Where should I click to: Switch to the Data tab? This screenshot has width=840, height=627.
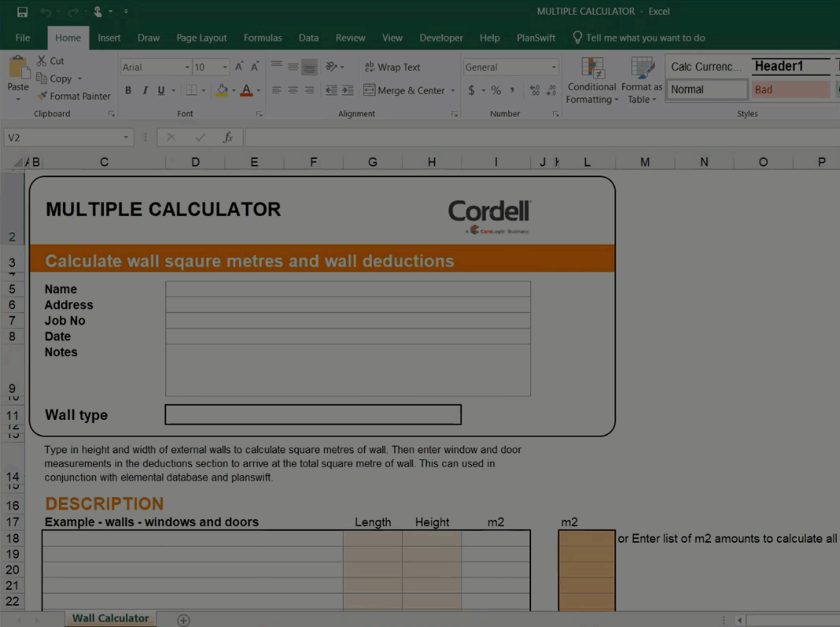(309, 38)
